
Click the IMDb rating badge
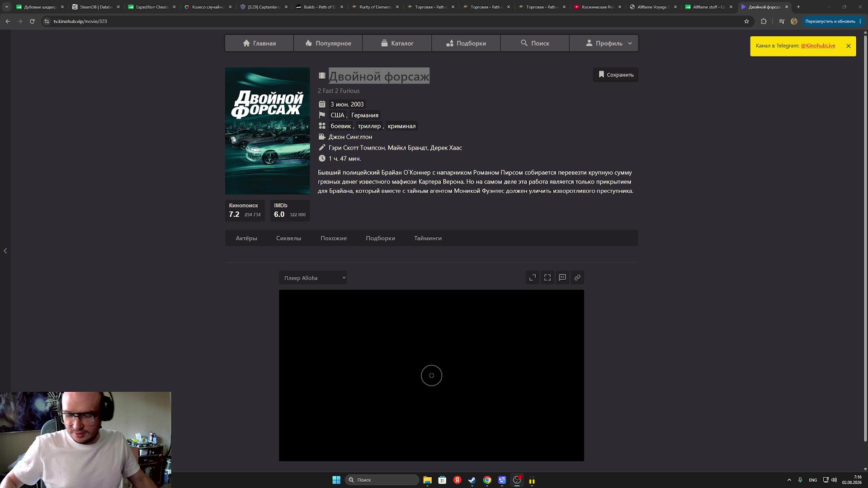(x=290, y=211)
